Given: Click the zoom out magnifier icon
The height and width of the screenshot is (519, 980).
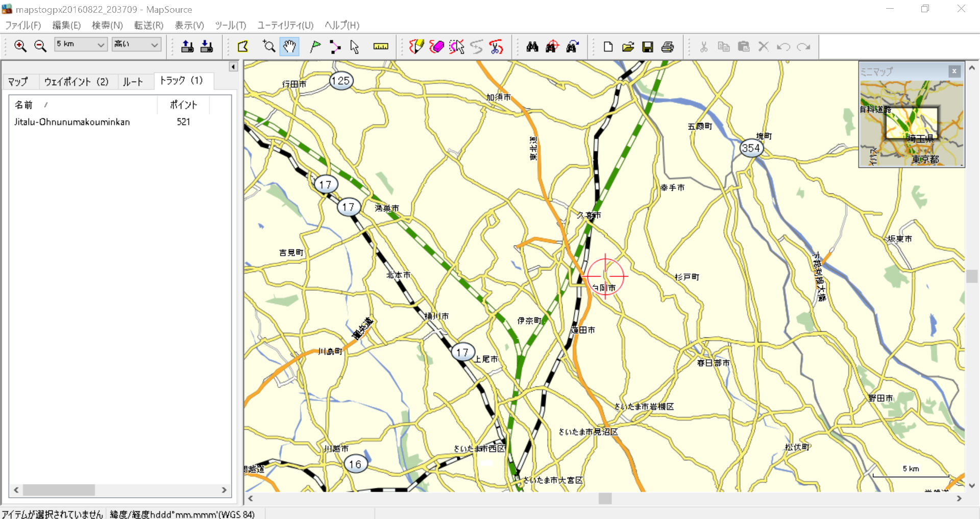Looking at the screenshot, I should tap(40, 46).
